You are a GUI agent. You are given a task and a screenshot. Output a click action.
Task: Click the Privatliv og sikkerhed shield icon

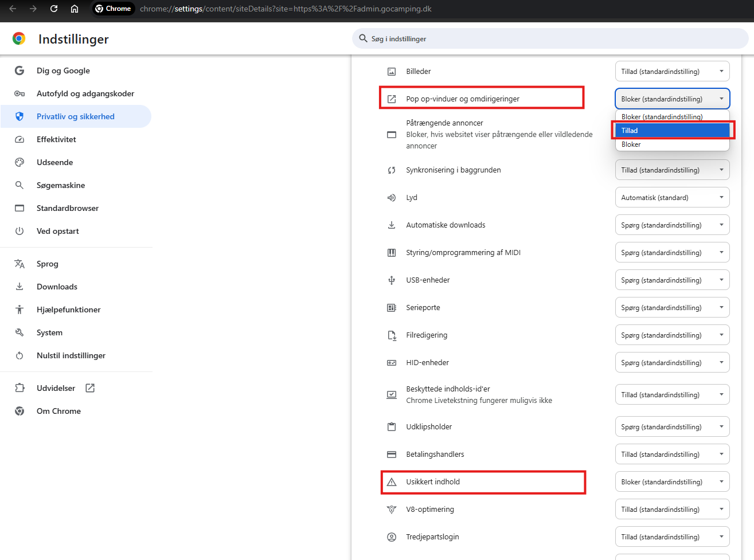[19, 116]
